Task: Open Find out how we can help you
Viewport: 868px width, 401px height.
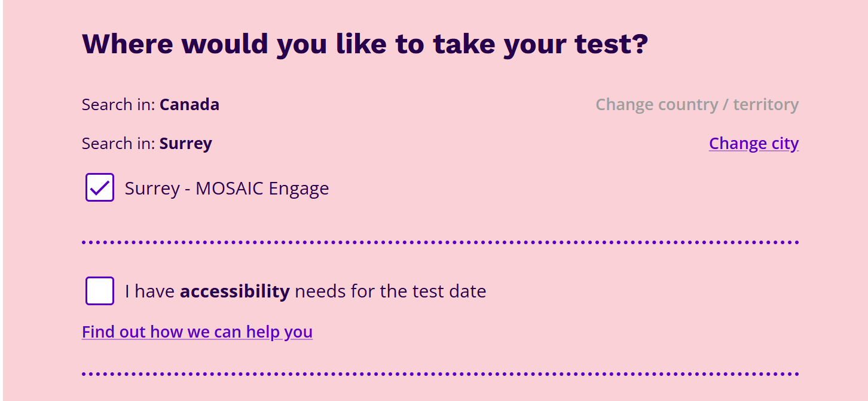Action: tap(197, 332)
